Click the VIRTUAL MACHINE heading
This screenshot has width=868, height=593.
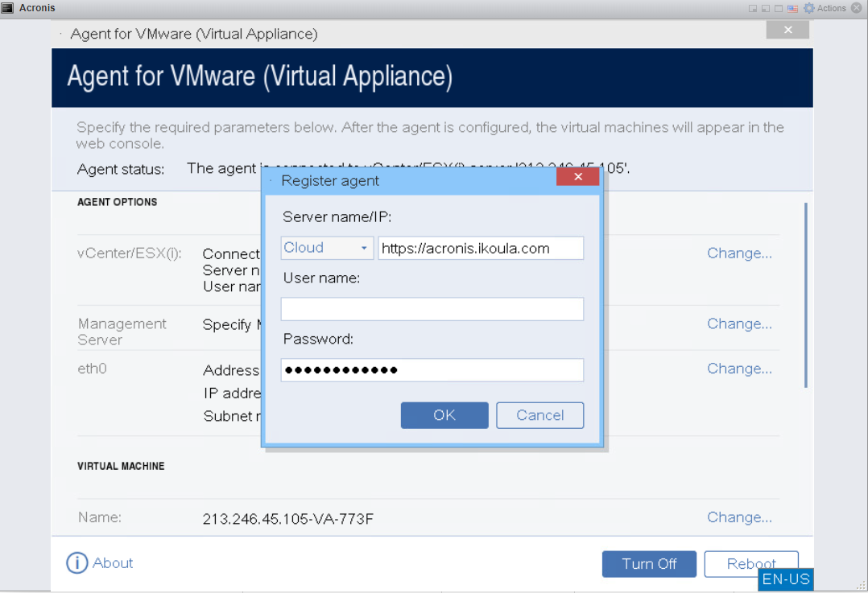point(122,466)
